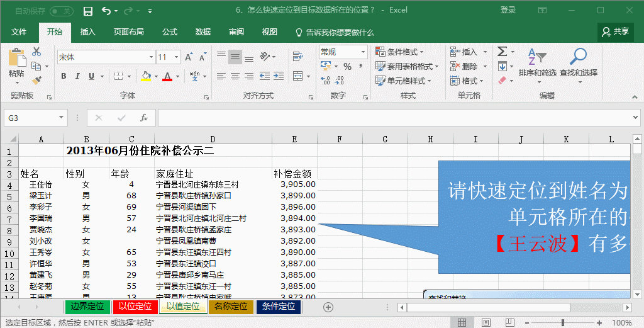The width and height of the screenshot is (644, 328).
Task: Toggle Underline formatting
Action: 91,76
